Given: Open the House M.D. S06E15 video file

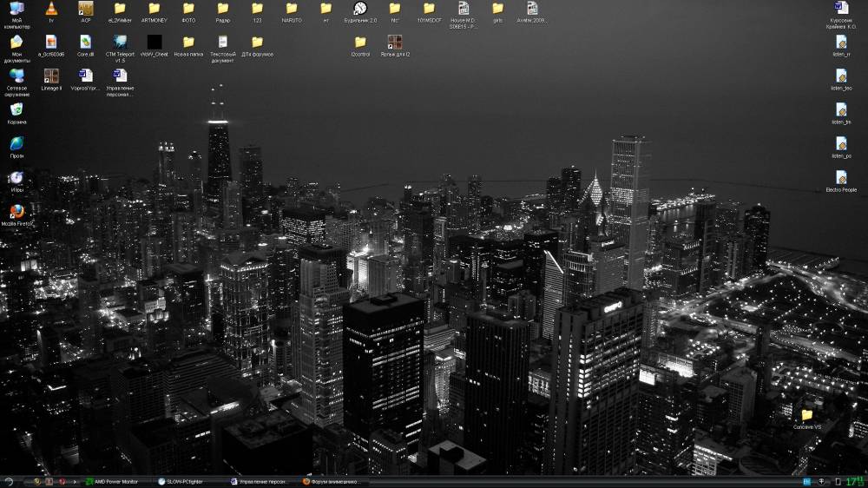Looking at the screenshot, I should click(x=464, y=9).
